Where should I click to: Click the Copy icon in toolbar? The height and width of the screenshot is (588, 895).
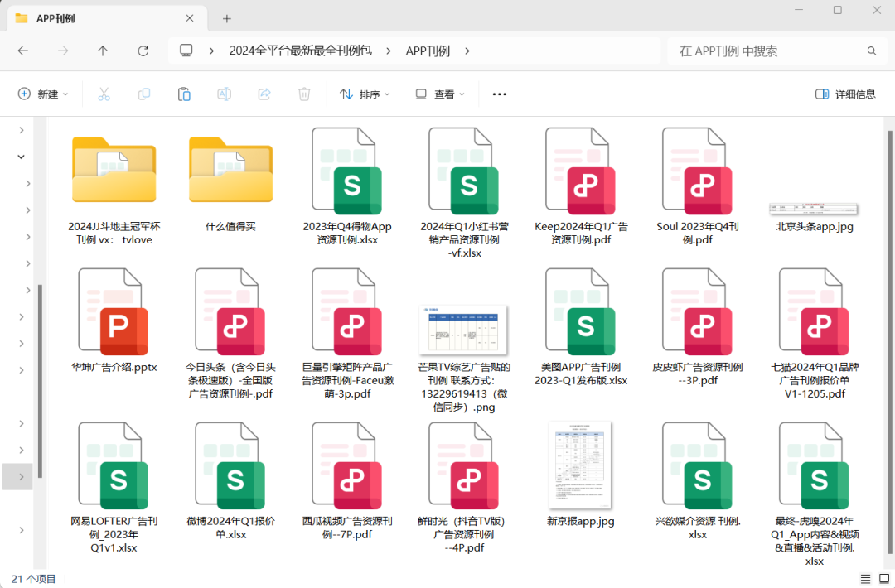click(144, 94)
